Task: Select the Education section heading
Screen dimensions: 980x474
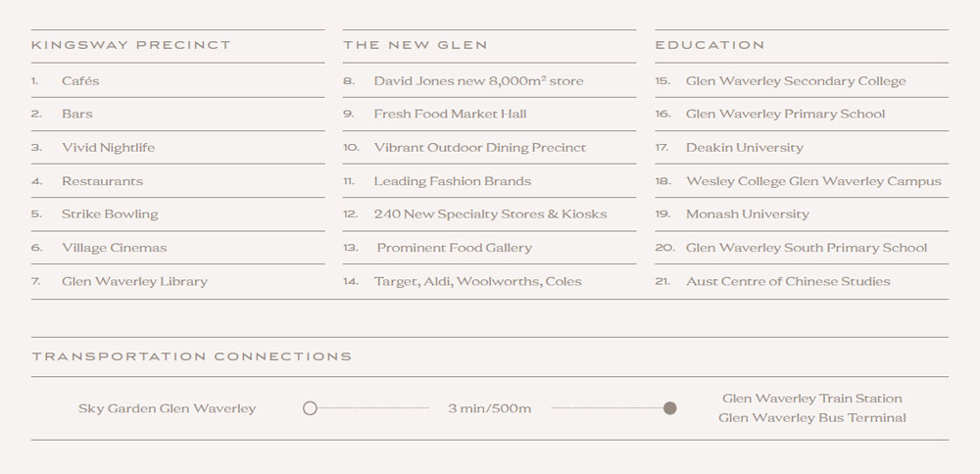Action: (x=710, y=45)
